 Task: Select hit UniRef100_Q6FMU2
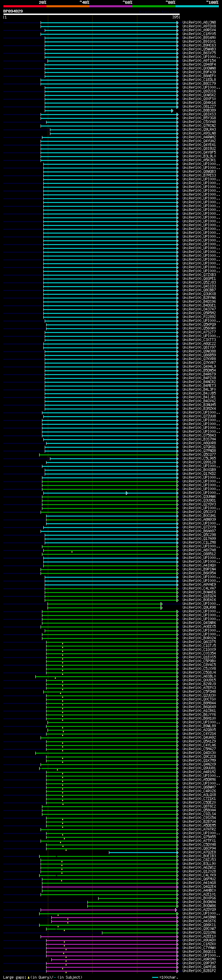pos(199,879)
